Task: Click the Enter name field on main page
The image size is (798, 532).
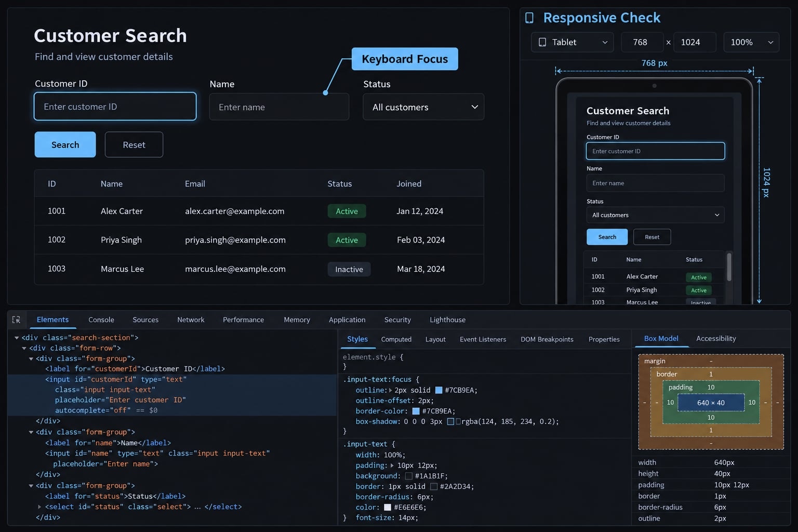Action: pyautogui.click(x=279, y=107)
